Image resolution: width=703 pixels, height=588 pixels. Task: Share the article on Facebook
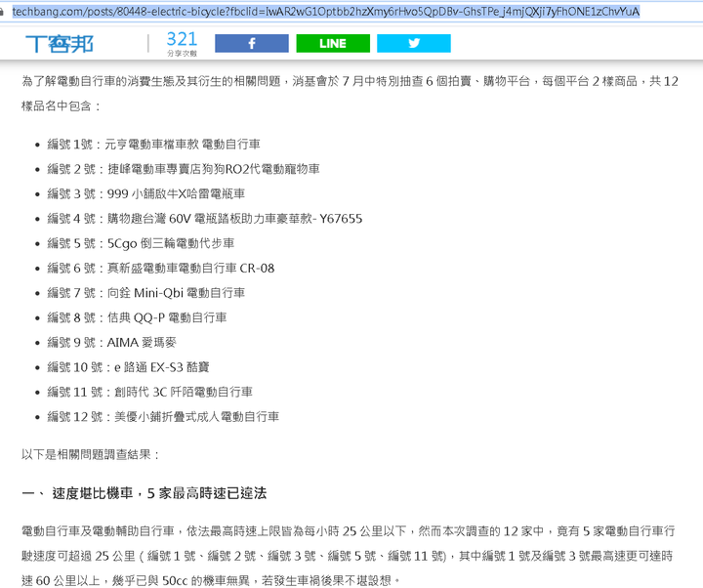pos(252,44)
